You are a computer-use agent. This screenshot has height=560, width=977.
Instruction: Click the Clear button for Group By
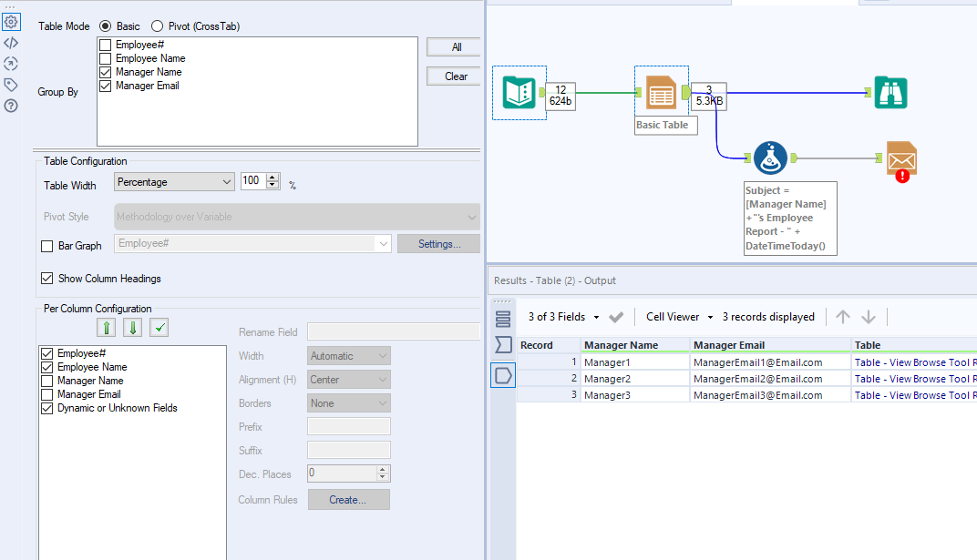coord(452,76)
